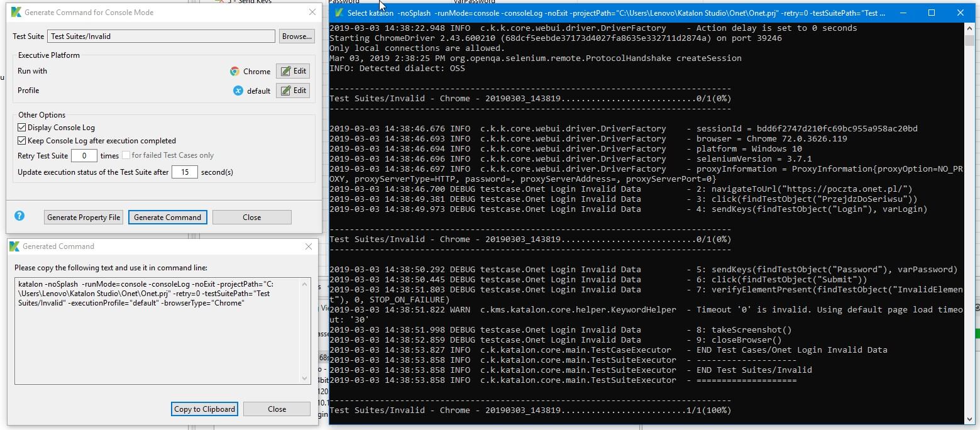The width and height of the screenshot is (980, 430).
Task: Tick the for failed Test Cases only checkbox
Action: point(126,155)
